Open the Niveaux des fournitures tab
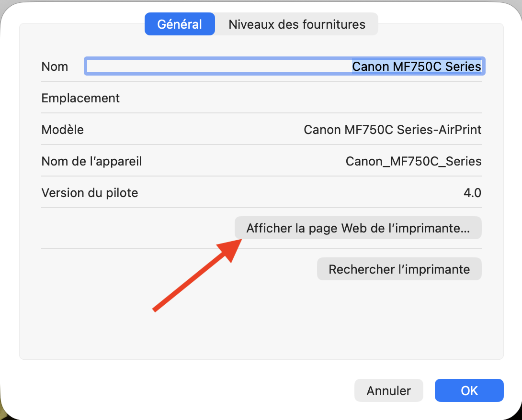522x420 pixels. pos(297,24)
